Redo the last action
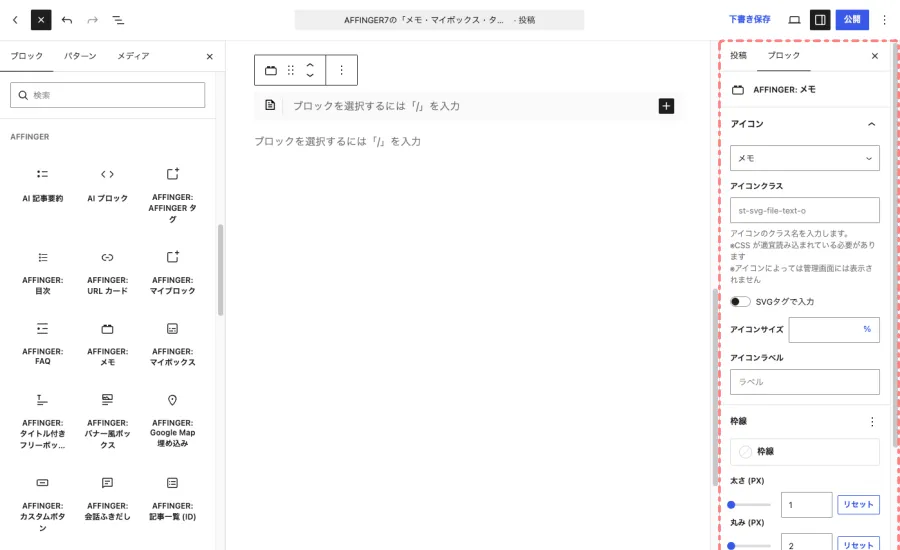This screenshot has width=900, height=550. point(92,20)
